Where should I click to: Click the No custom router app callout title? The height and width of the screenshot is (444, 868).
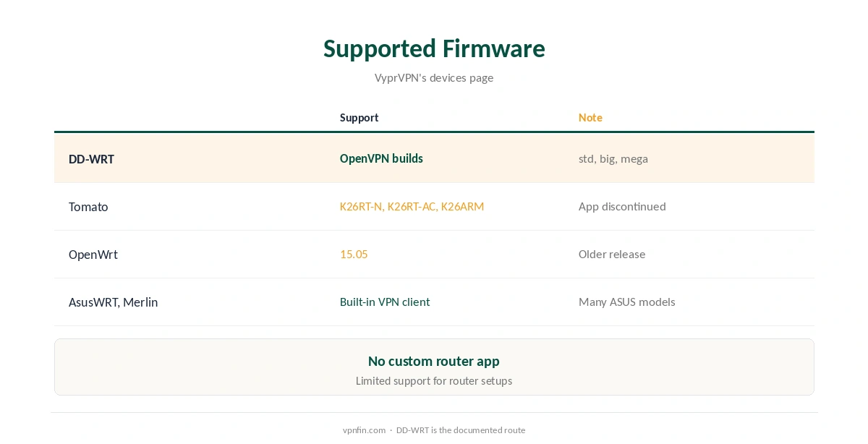(x=434, y=361)
